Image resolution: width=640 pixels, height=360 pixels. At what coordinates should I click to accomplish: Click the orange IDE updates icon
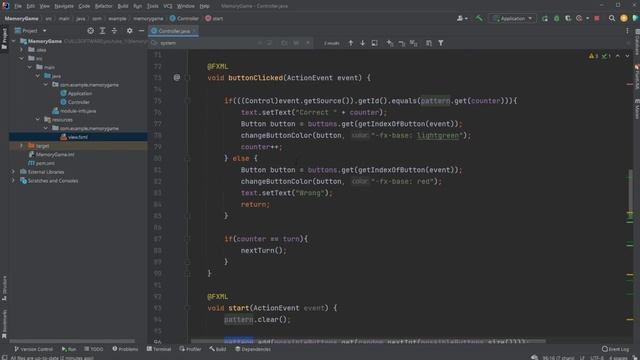[x=624, y=18]
